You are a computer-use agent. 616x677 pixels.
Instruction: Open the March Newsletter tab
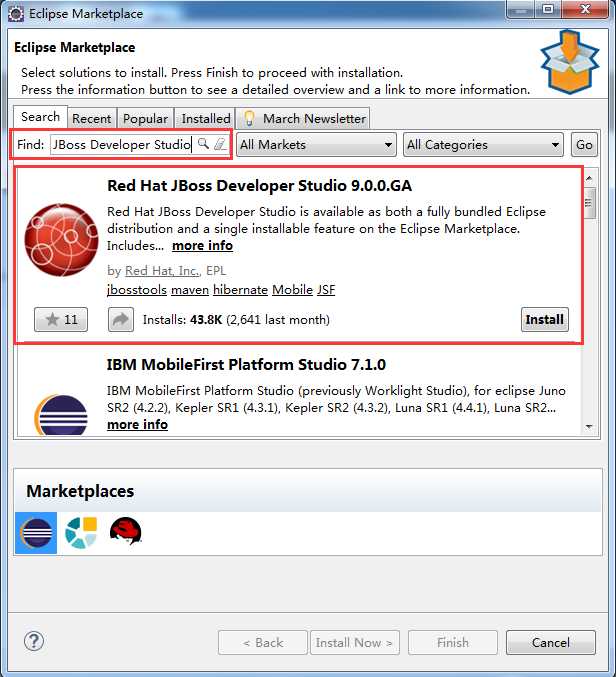coord(303,118)
